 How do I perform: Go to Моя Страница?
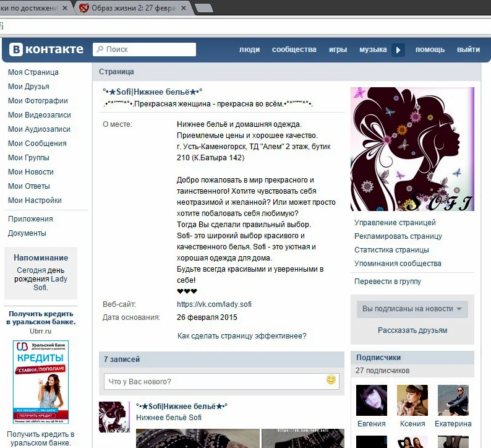[x=33, y=72]
